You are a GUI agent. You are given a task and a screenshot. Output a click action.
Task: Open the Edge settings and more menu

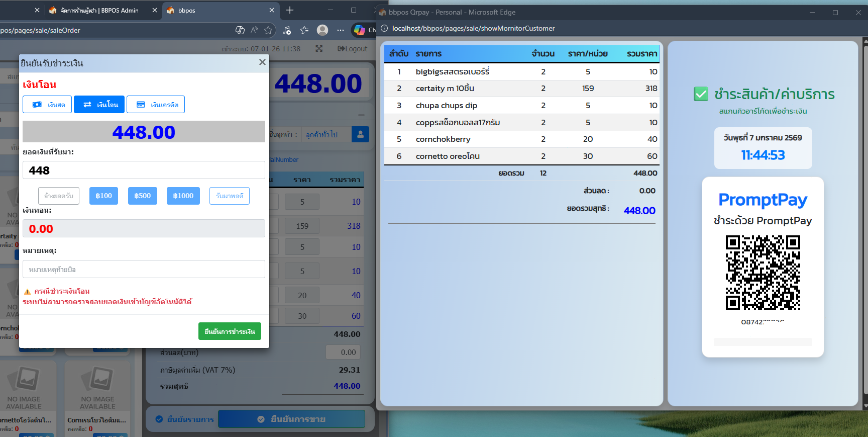(341, 30)
